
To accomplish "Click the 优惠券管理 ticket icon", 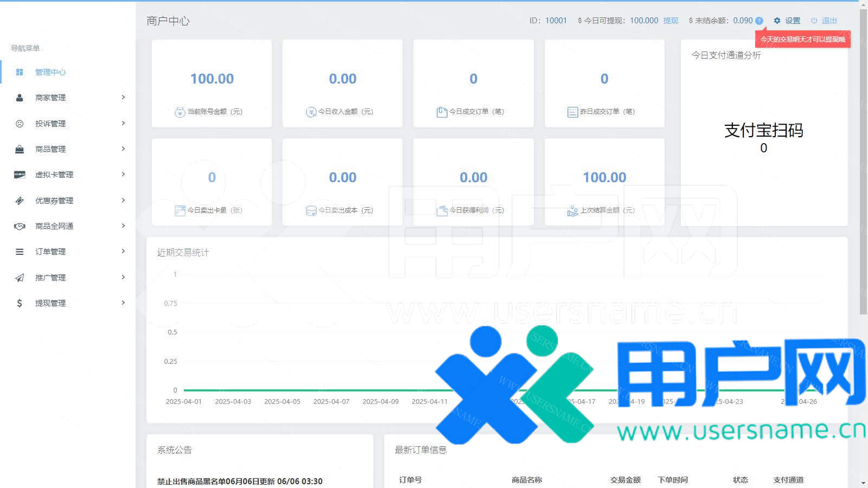I will coord(20,201).
